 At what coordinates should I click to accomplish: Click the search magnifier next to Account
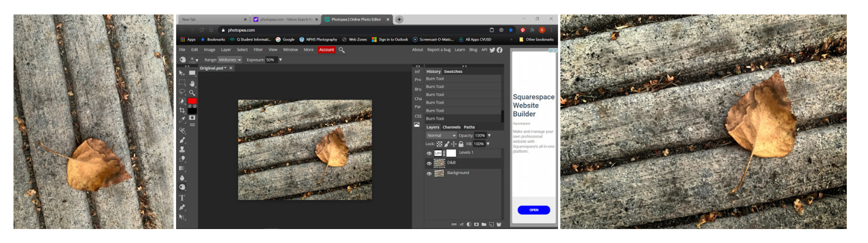(x=342, y=50)
